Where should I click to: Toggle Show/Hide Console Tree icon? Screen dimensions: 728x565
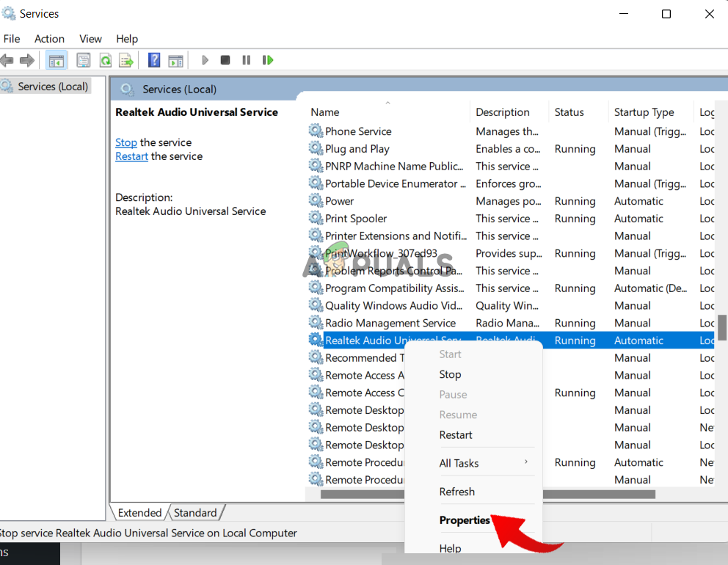coord(57,60)
